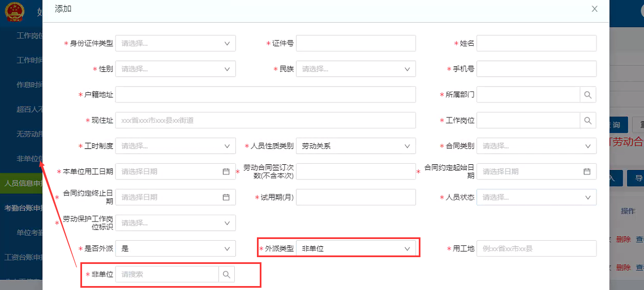The width and height of the screenshot is (644, 290).
Task: Click the 用工地 input field
Action: tap(536, 249)
